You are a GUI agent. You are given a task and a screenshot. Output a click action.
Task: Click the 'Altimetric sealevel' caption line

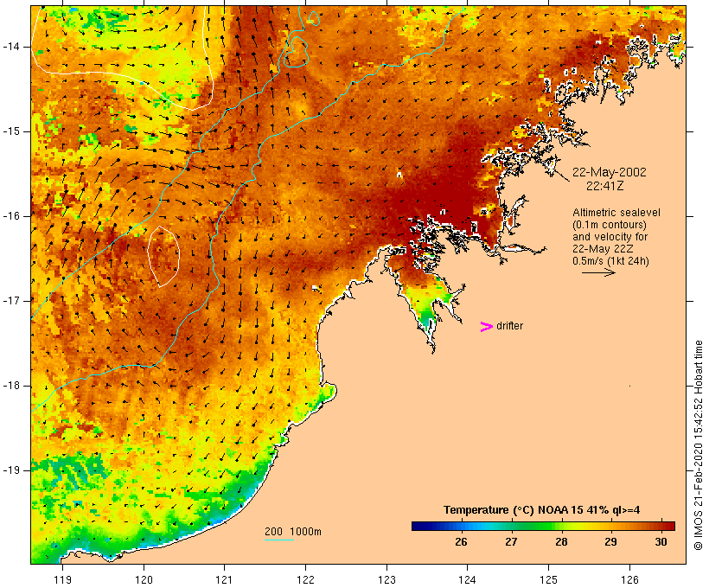pyautogui.click(x=616, y=213)
